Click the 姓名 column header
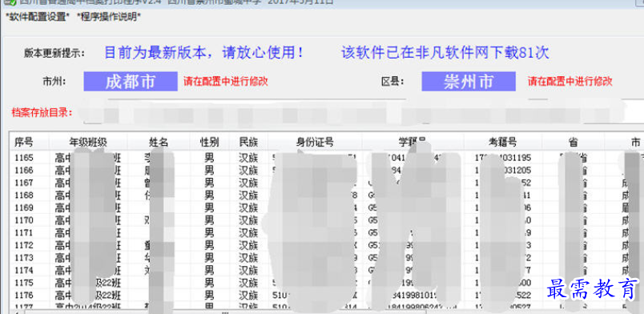 click(x=158, y=143)
